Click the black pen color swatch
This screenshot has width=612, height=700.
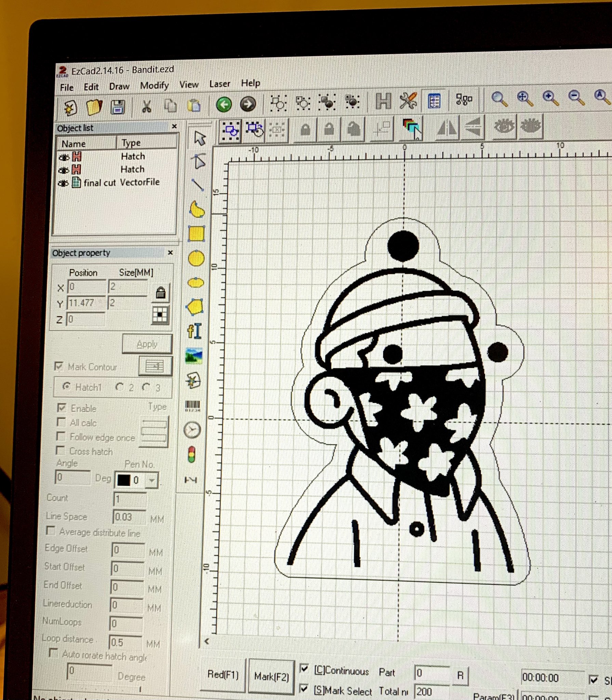(x=123, y=480)
